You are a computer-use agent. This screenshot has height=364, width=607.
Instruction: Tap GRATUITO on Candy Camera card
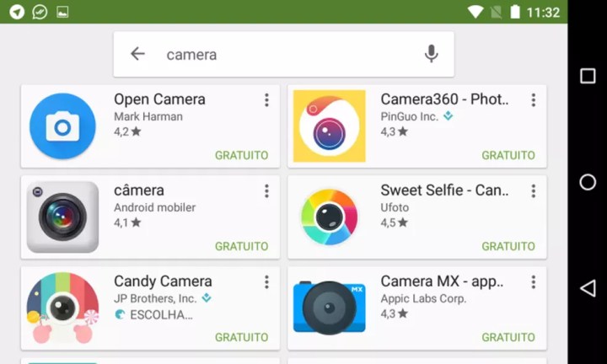click(242, 337)
